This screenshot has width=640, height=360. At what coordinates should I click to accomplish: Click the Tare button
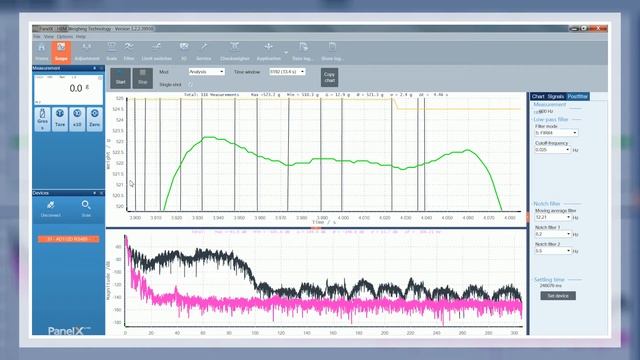point(60,119)
